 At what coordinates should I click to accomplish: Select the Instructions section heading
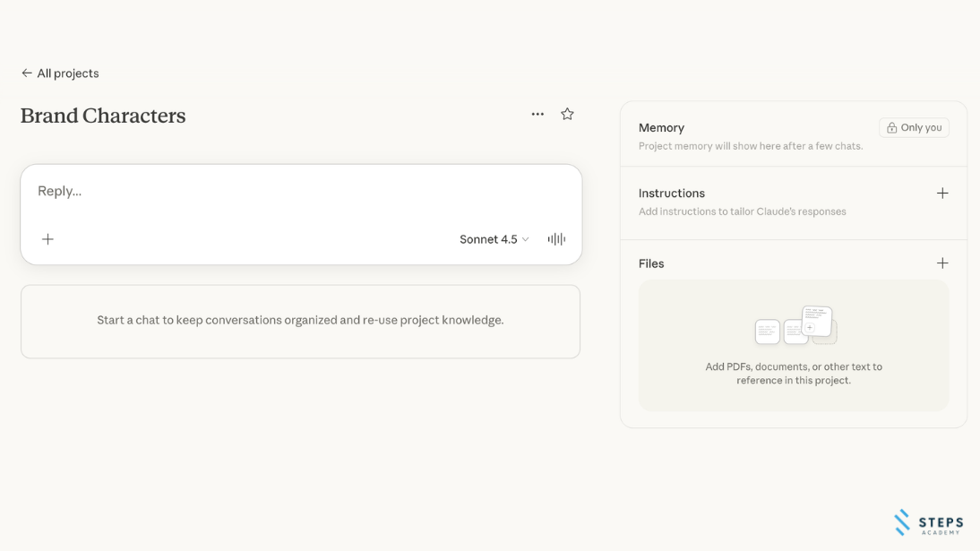coord(671,194)
